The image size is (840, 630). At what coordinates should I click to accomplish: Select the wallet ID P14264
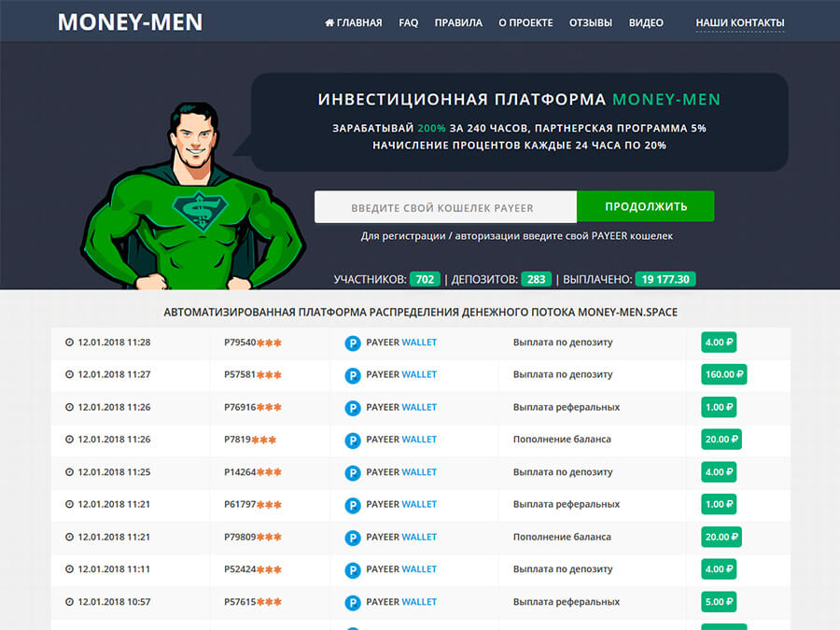click(x=253, y=472)
